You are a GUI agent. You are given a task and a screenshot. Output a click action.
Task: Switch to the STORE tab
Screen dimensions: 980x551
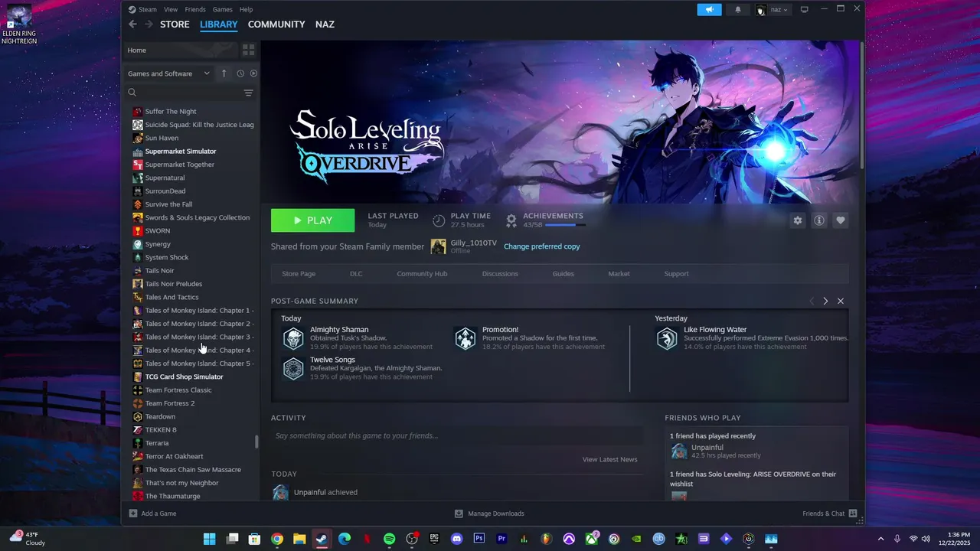point(175,24)
